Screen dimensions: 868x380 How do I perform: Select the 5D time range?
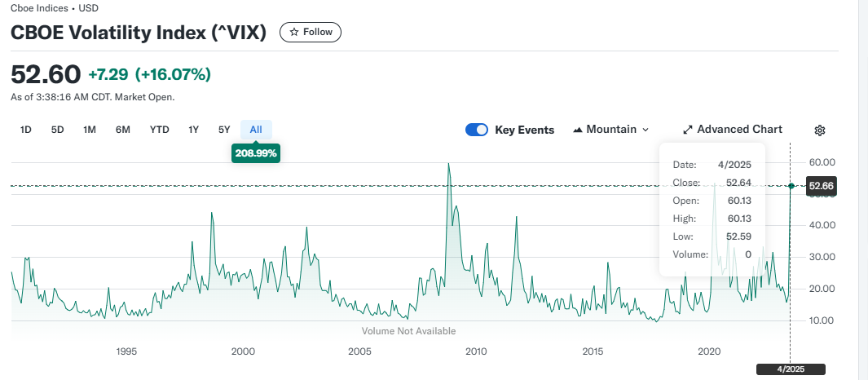(x=58, y=130)
